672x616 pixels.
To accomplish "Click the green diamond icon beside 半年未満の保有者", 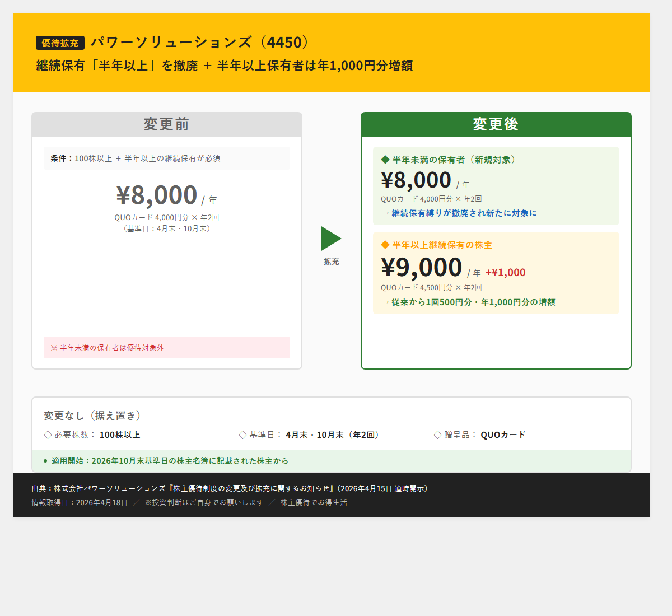I will coord(385,160).
